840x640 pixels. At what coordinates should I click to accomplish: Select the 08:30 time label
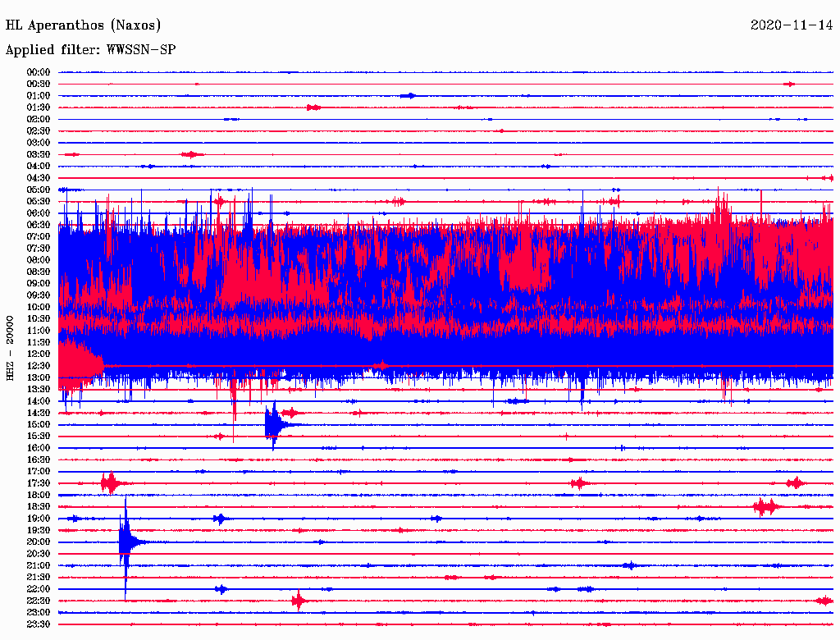pos(39,272)
